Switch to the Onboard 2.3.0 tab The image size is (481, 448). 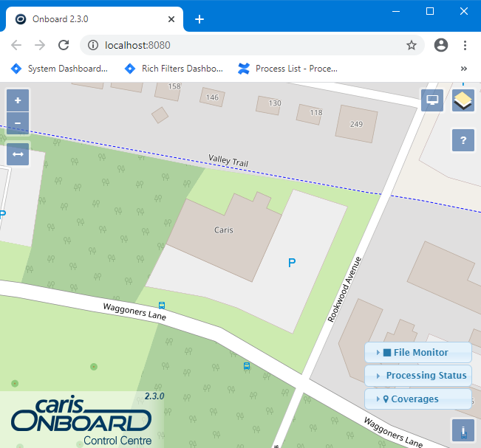coord(89,19)
